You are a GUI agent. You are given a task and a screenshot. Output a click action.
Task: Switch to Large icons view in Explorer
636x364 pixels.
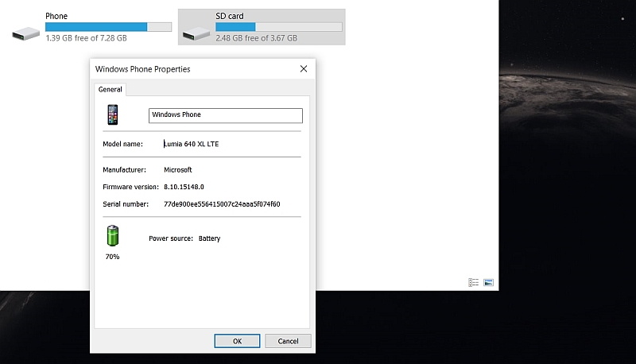(488, 282)
